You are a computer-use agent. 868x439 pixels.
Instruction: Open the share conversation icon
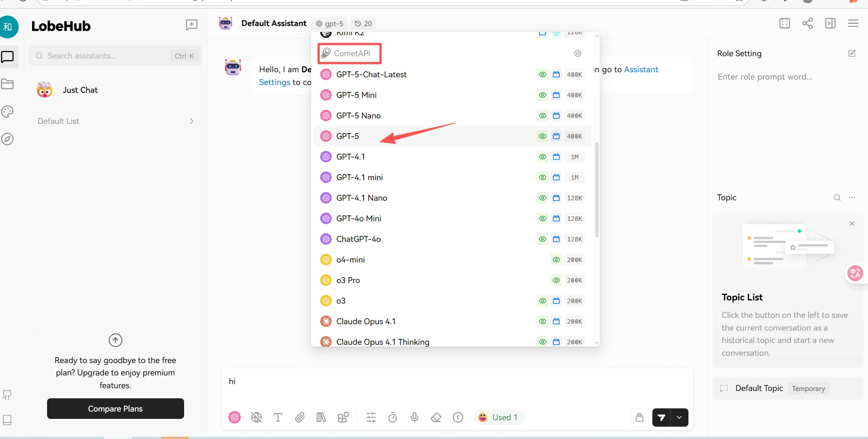pos(808,23)
